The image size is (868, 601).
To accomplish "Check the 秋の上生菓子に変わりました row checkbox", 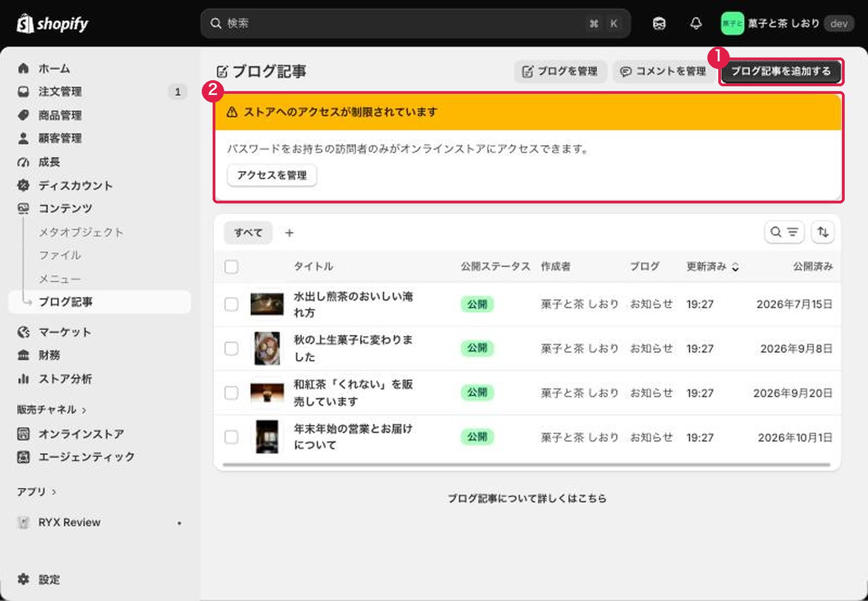I will [x=232, y=348].
